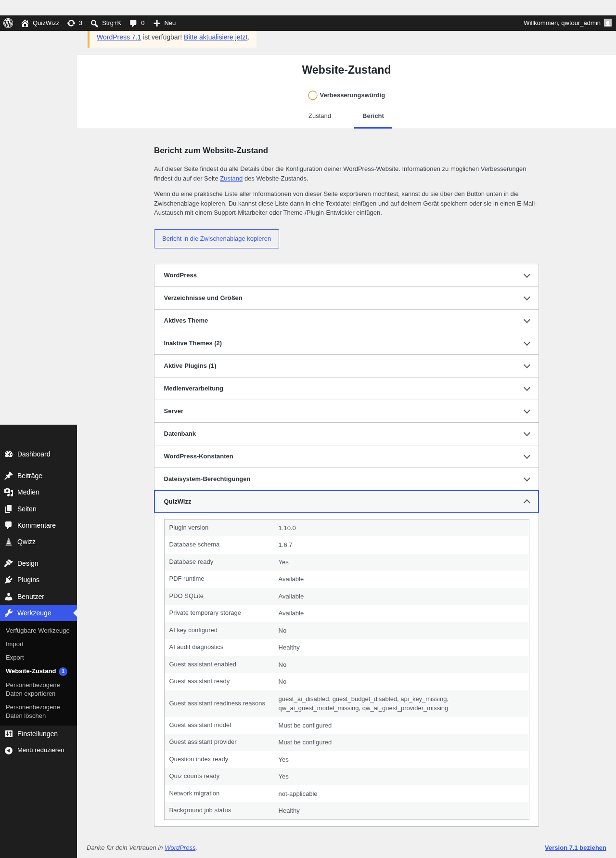Open Personenbezogene Daten löschen
Screen dimensions: 616x858
pos(33,712)
